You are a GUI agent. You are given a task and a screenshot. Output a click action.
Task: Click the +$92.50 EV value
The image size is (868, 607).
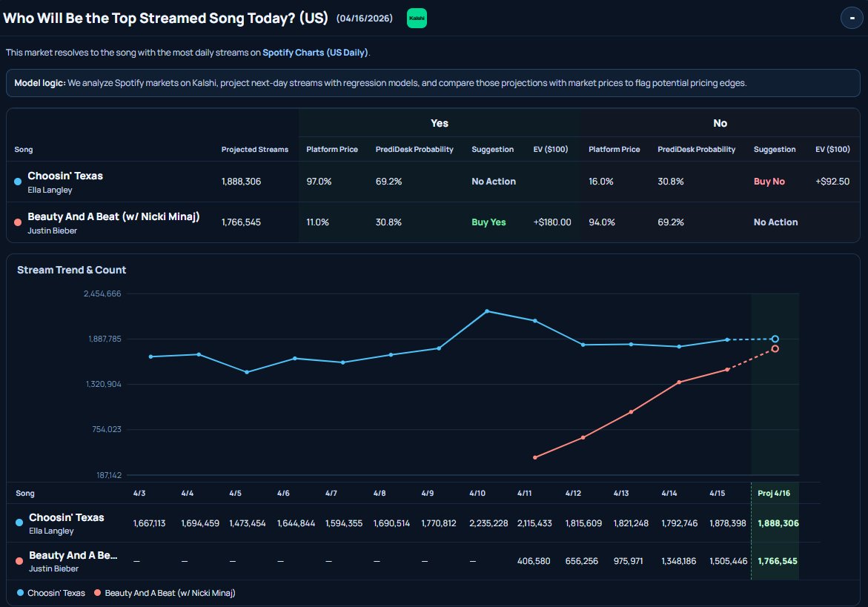[832, 182]
